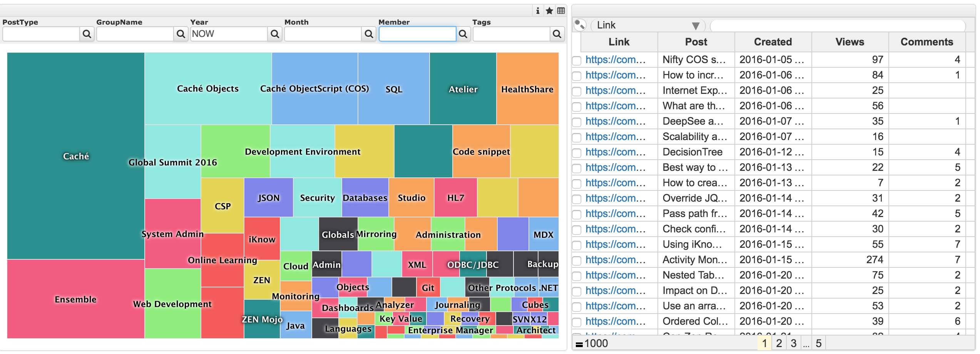980x354 pixels.
Task: Select the Code snippet treemap tile
Action: [x=482, y=151]
